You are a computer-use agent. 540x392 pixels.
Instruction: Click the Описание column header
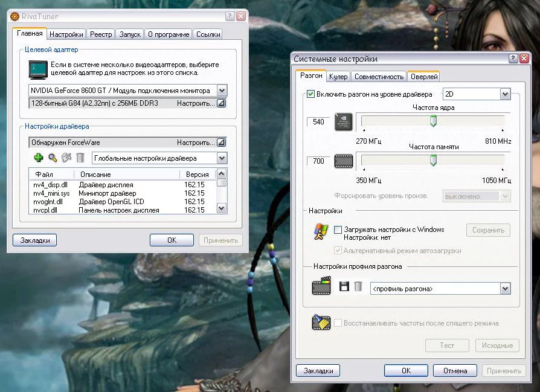coord(127,175)
